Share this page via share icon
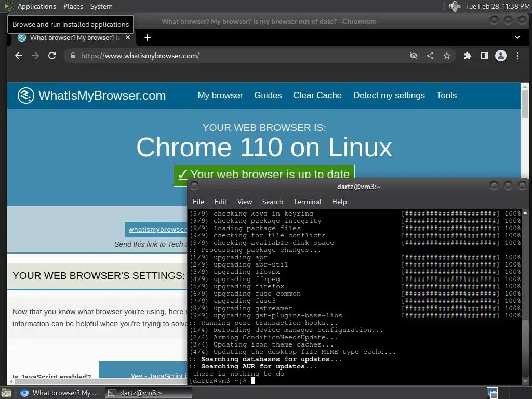The height and width of the screenshot is (399, 532). [430, 56]
